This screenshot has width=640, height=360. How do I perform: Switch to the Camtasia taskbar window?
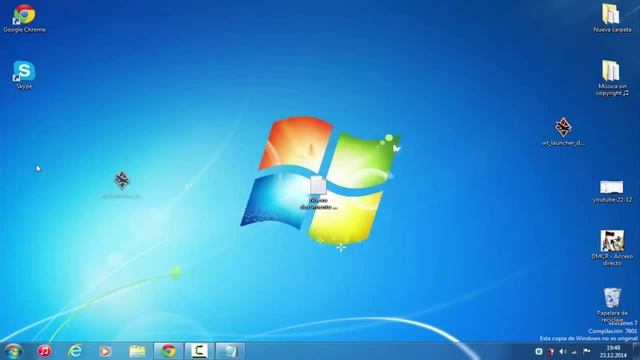(199, 351)
